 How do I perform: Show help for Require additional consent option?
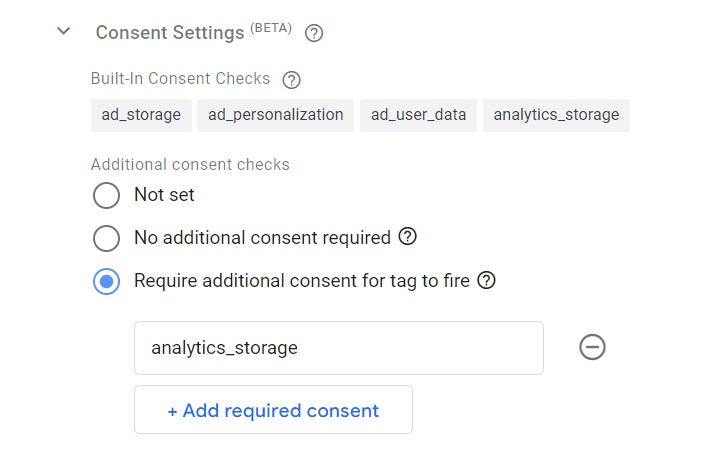coord(486,280)
